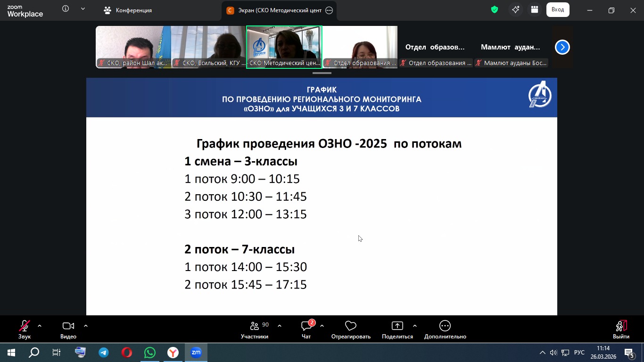The image size is (644, 362).
Task: Click the Поделиться share screen icon
Action: [x=397, y=329]
